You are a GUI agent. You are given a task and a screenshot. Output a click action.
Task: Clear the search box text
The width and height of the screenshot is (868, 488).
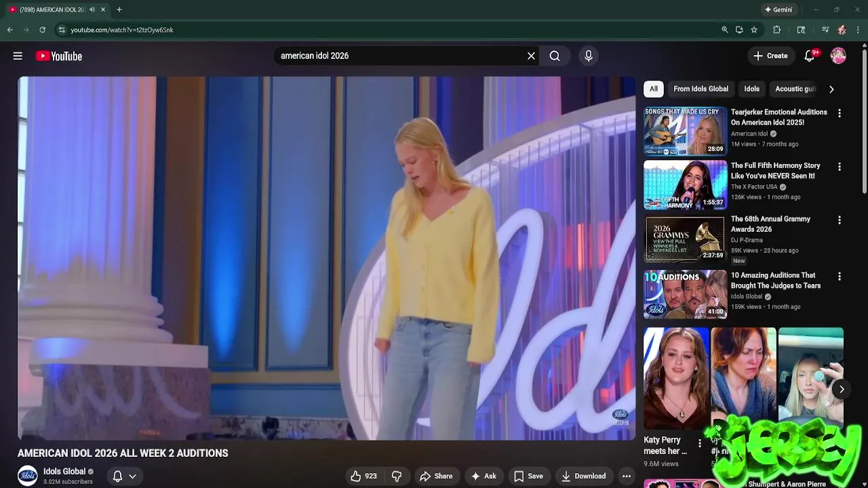click(x=531, y=56)
